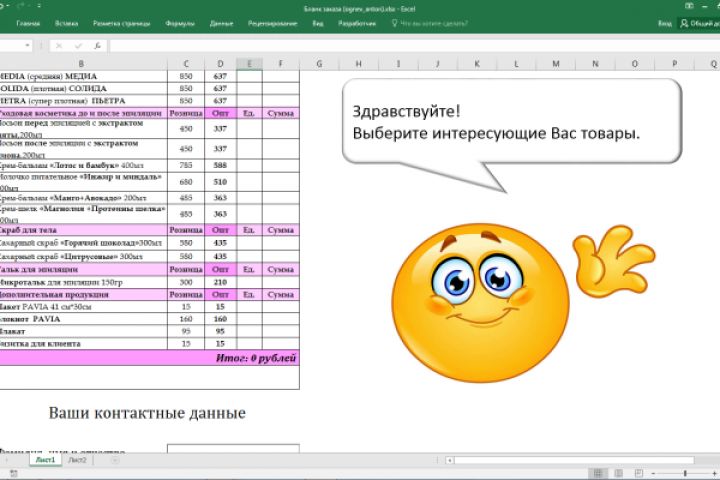Select column G header

tap(319, 64)
